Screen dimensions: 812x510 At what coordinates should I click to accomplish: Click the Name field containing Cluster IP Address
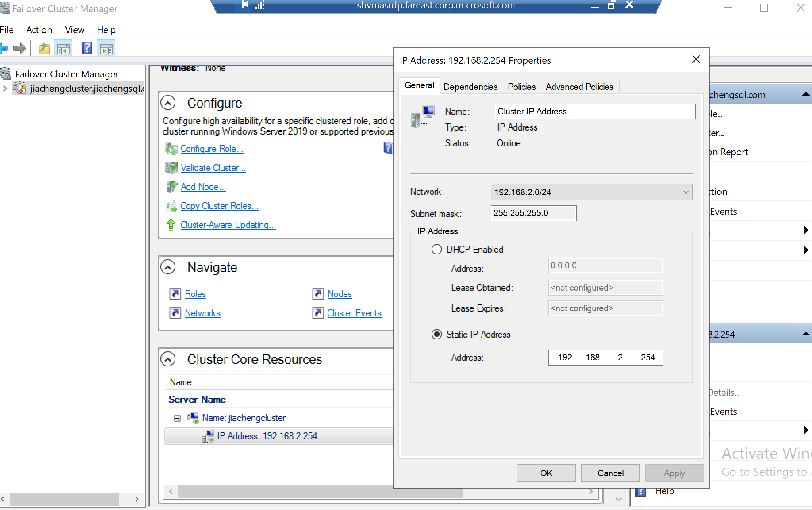pyautogui.click(x=595, y=112)
